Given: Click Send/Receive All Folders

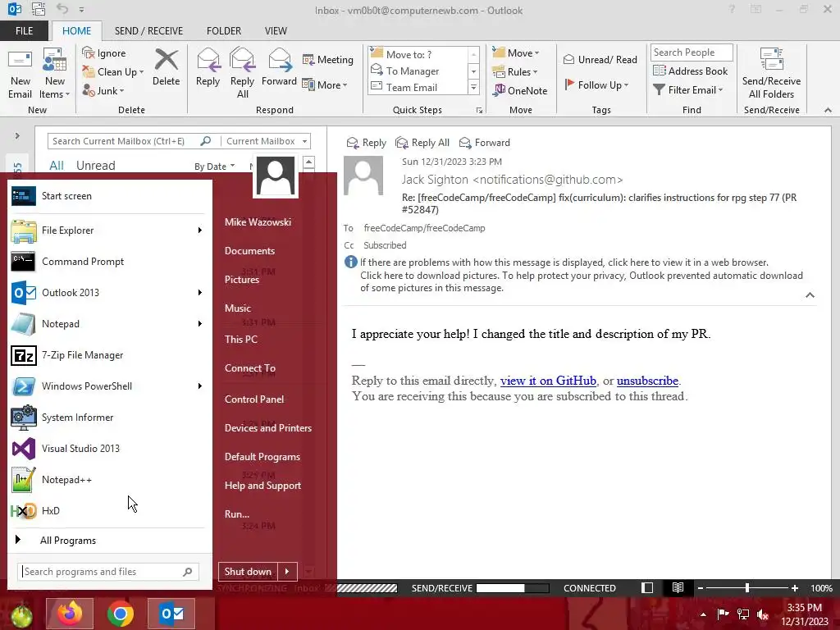Looking at the screenshot, I should [771, 74].
